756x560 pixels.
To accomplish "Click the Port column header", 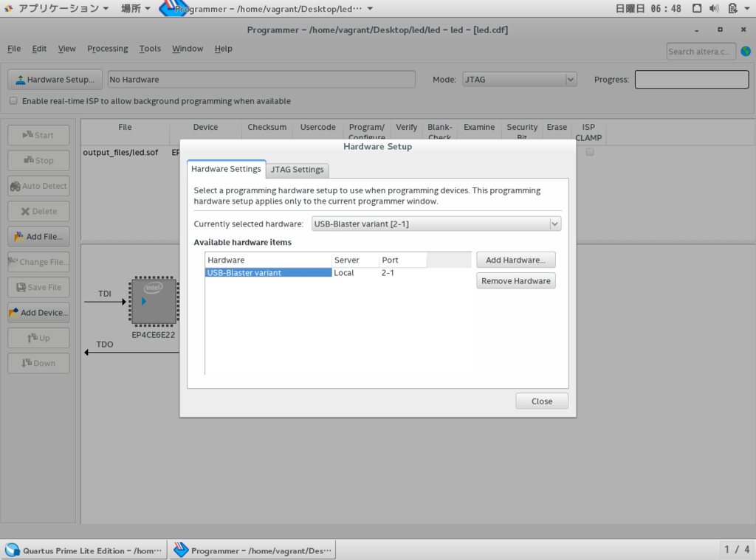I will click(x=402, y=260).
